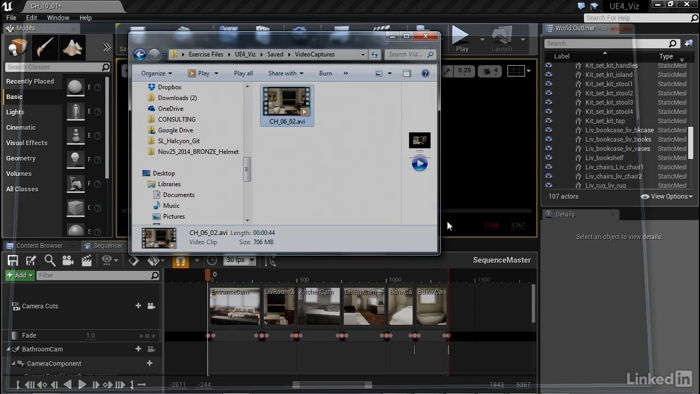Image resolution: width=700 pixels, height=394 pixels.
Task: Click the key diamond icon in Sequencer toolbar
Action: coord(133,261)
